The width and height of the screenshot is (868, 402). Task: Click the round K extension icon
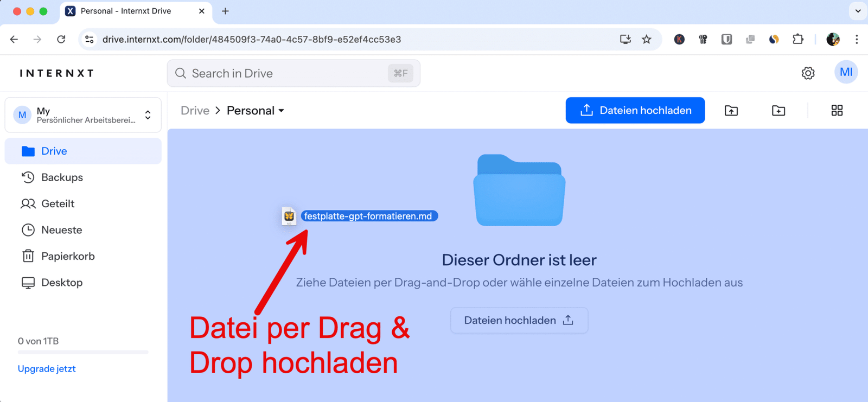pos(679,39)
